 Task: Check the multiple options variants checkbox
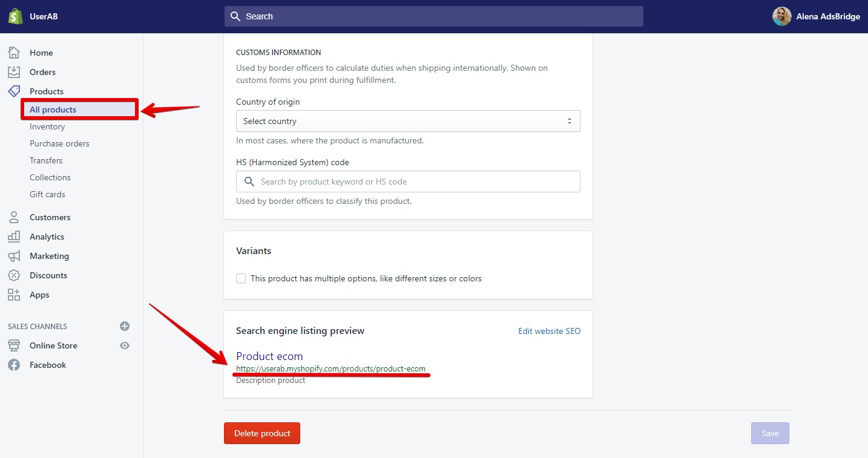click(x=241, y=278)
